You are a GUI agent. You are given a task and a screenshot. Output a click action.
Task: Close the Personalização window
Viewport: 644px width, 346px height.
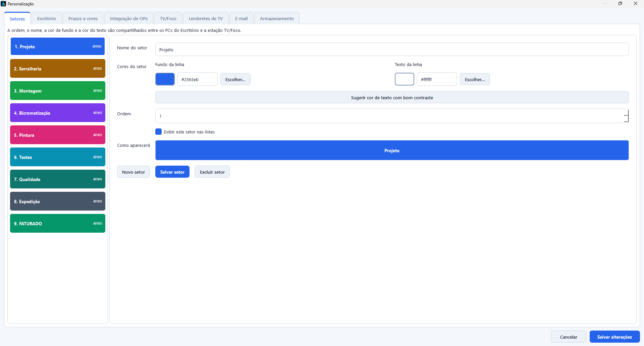(636, 4)
